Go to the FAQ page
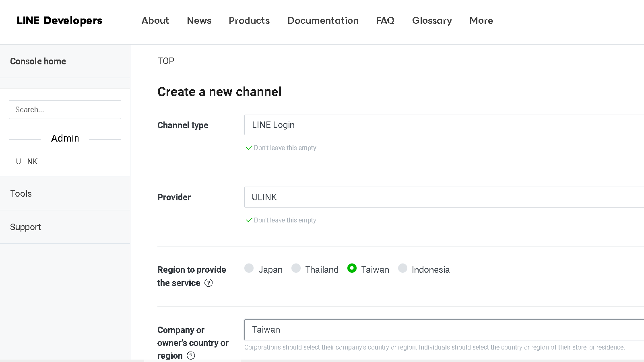 [385, 21]
